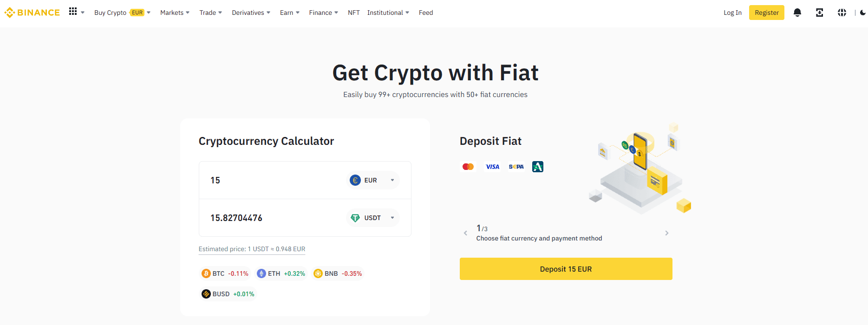
Task: Click the Deposit 15 EUR button
Action: (x=566, y=268)
